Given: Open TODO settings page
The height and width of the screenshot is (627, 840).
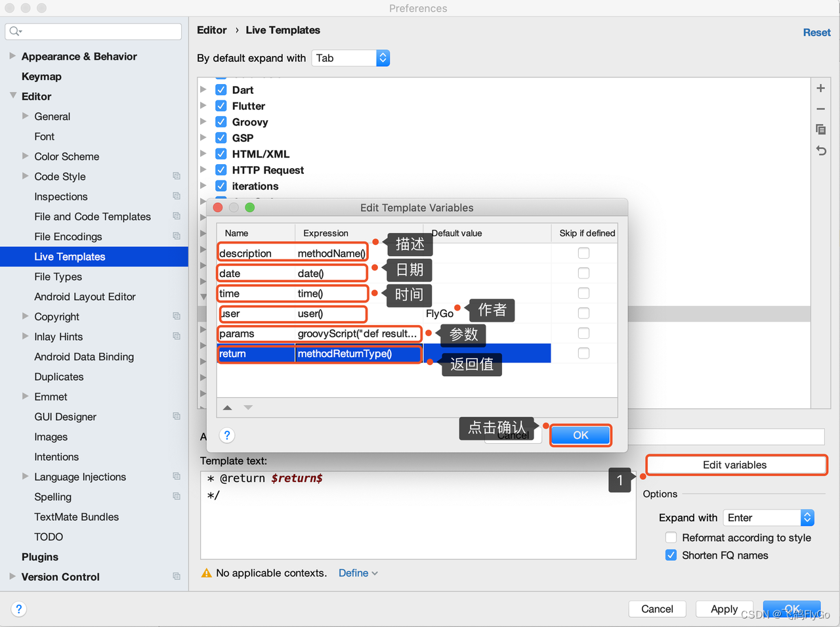Looking at the screenshot, I should 49,536.
